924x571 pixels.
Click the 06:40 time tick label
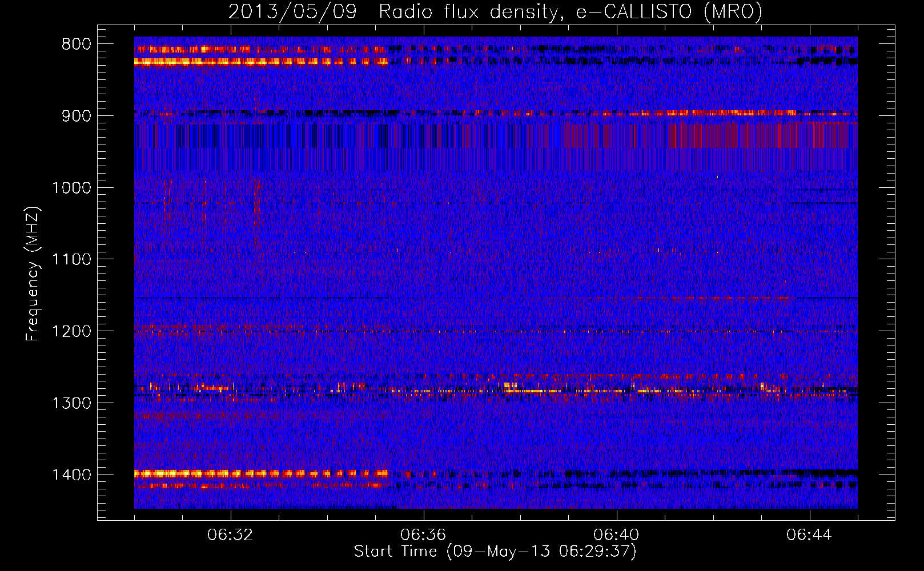616,535
